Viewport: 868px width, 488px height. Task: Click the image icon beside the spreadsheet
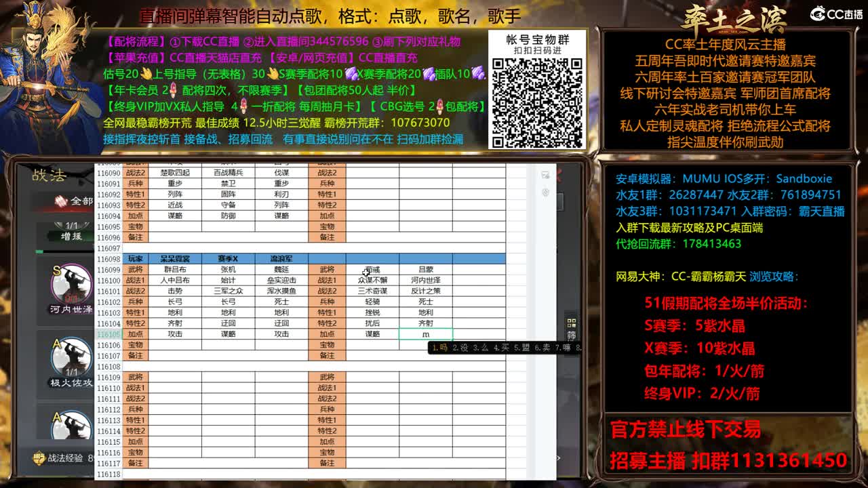click(545, 175)
